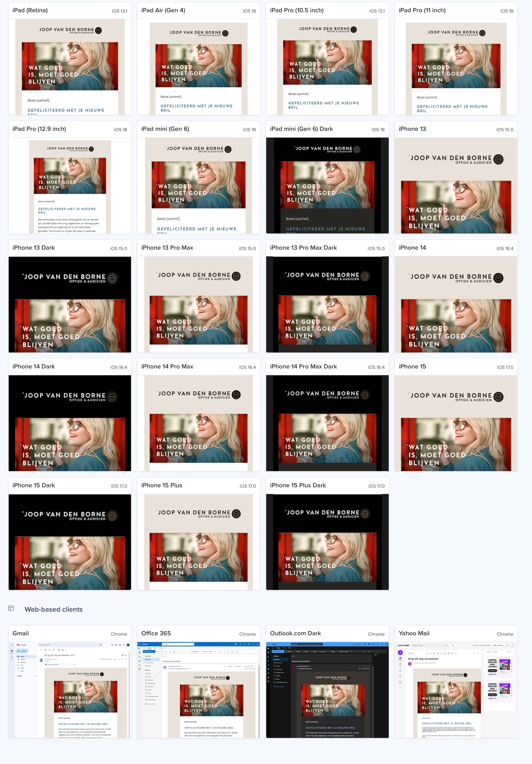Click 'iOS 15.0' label on iPhone 13 card
Image resolution: width=532 pixels, height=764 pixels.
pos(505,130)
